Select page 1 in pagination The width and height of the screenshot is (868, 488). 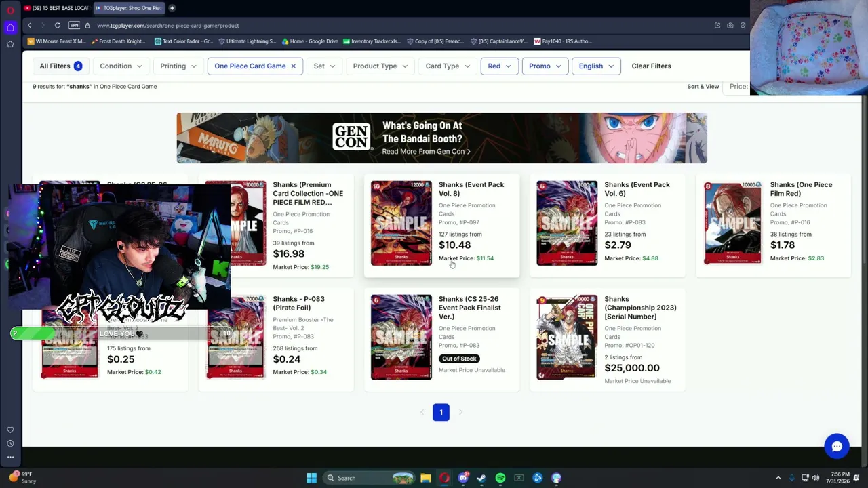[441, 412]
